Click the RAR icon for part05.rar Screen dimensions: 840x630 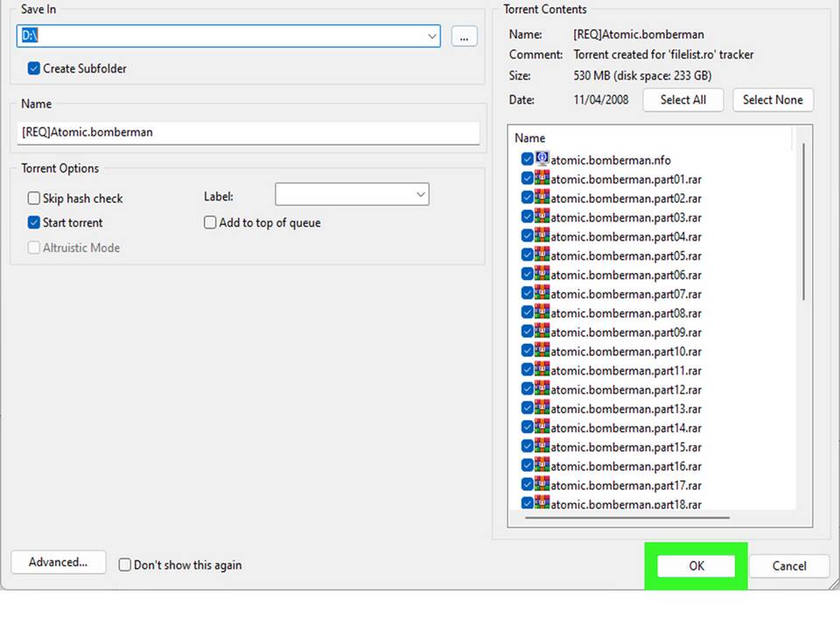tap(542, 255)
